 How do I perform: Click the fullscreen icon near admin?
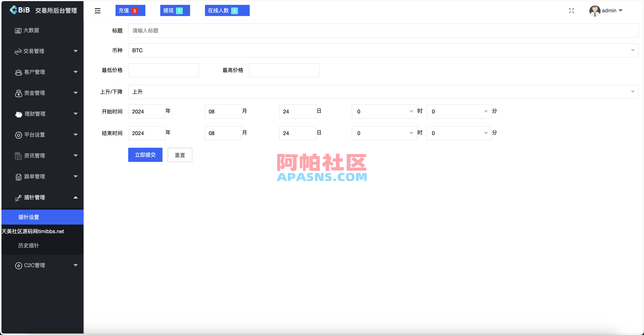coord(571,10)
